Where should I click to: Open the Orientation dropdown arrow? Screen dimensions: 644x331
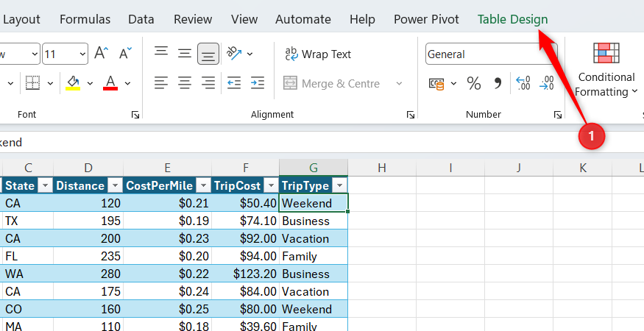(x=250, y=54)
